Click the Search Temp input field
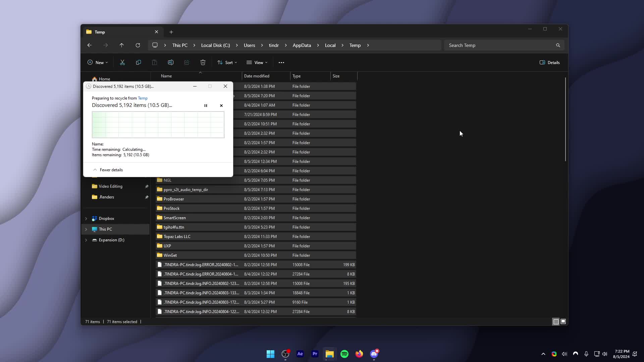Image resolution: width=644 pixels, height=362 pixels. click(500, 45)
